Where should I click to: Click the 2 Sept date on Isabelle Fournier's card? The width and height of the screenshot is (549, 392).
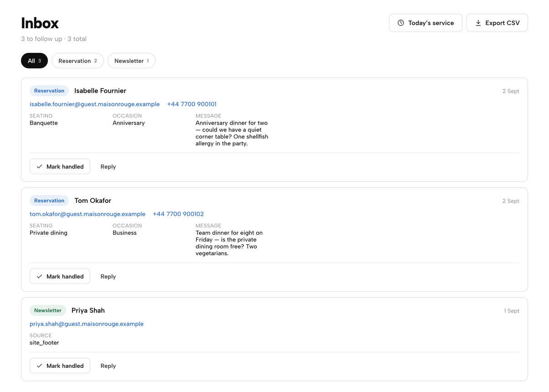(x=511, y=91)
